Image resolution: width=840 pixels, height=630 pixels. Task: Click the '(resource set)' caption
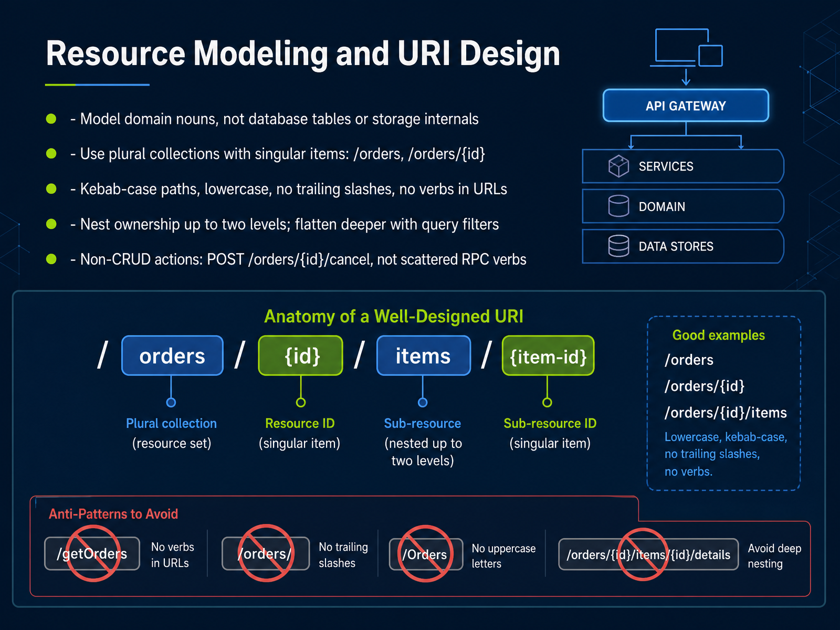tap(172, 443)
